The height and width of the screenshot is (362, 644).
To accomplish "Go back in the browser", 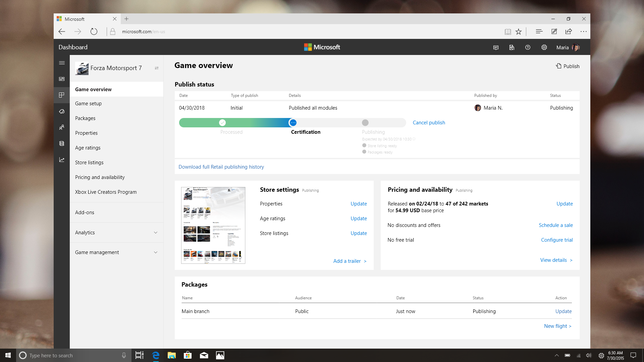I will coord(62,32).
